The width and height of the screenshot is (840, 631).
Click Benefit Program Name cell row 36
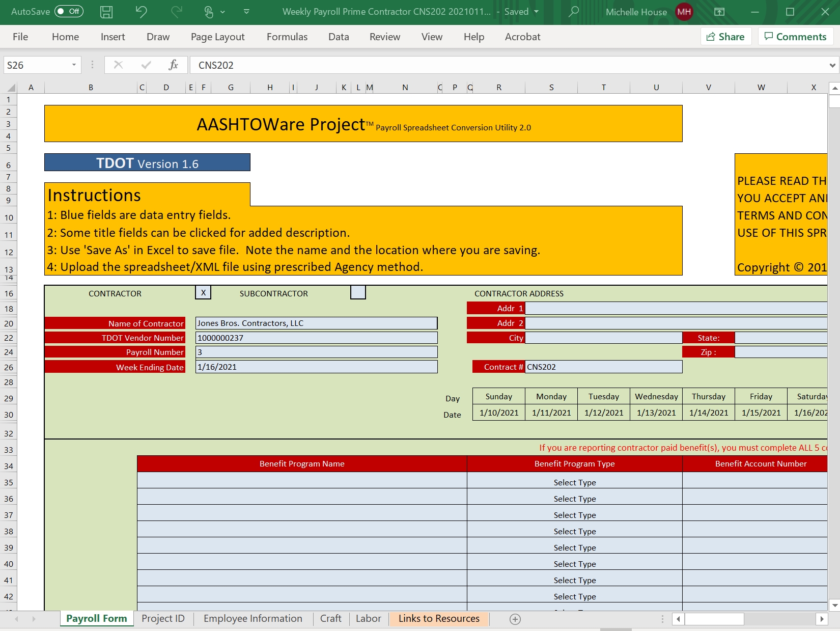[302, 497]
